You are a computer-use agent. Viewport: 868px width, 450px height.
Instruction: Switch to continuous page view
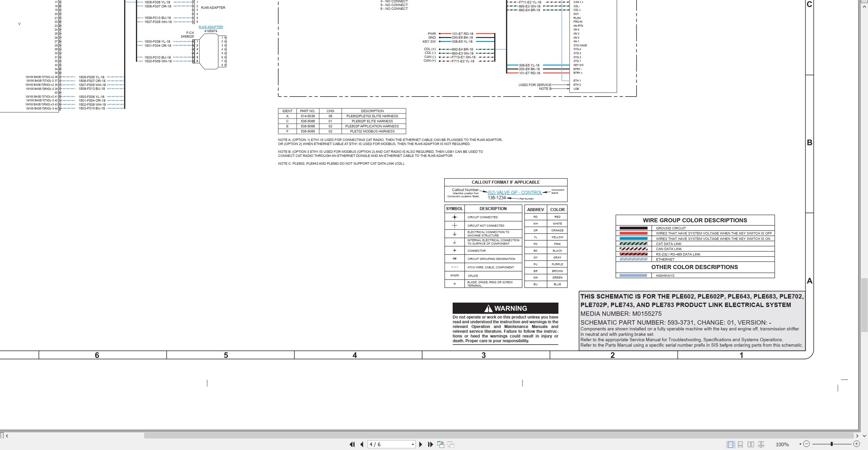741,444
